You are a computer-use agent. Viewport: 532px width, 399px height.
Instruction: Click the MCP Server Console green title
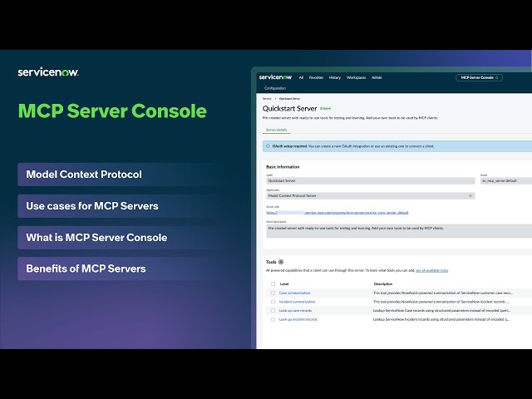click(x=112, y=111)
